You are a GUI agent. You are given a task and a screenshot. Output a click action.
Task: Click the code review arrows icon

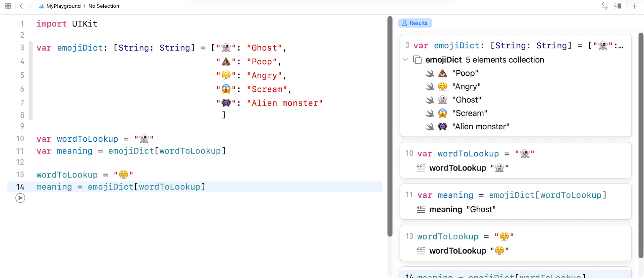[604, 6]
